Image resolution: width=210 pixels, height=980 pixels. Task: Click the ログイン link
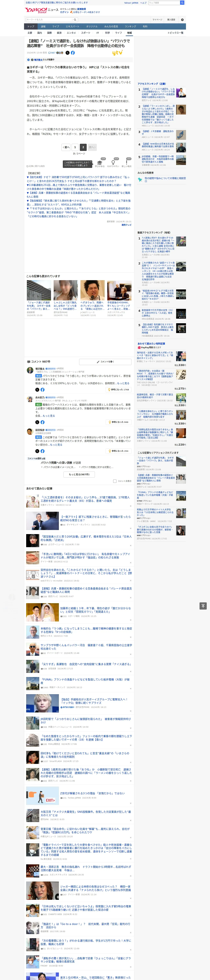(x=64, y=12)
